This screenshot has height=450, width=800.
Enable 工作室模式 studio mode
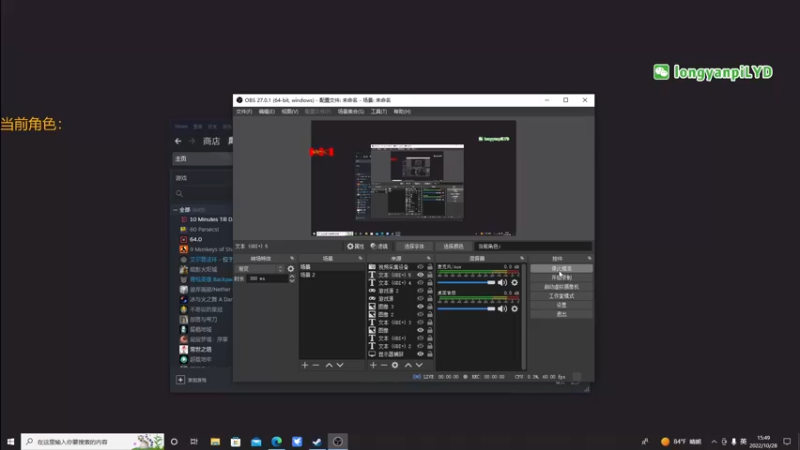pos(561,296)
